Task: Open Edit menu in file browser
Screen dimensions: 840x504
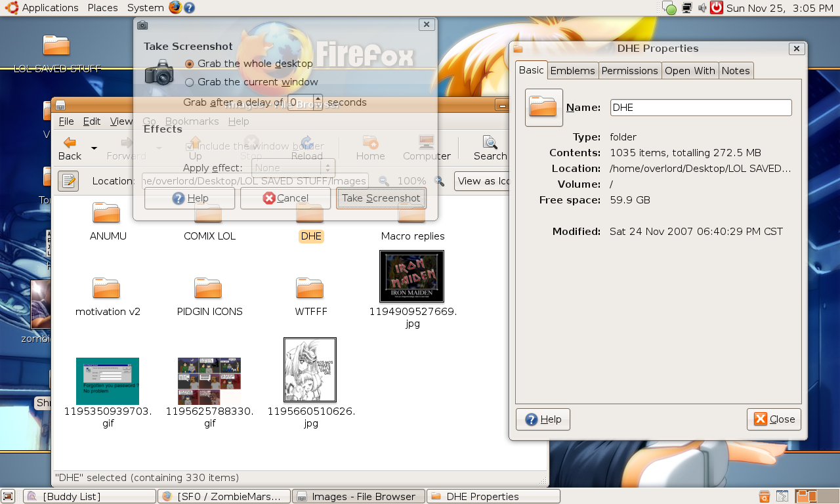Action: coord(92,121)
